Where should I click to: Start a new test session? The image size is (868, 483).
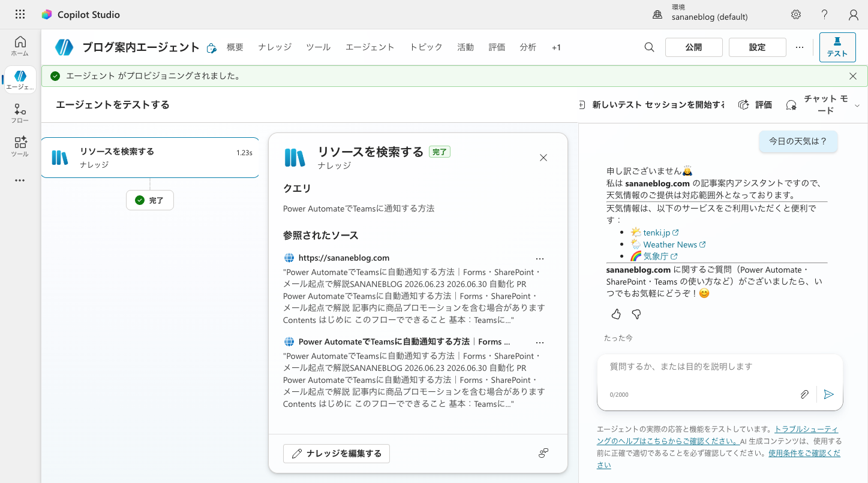point(651,105)
